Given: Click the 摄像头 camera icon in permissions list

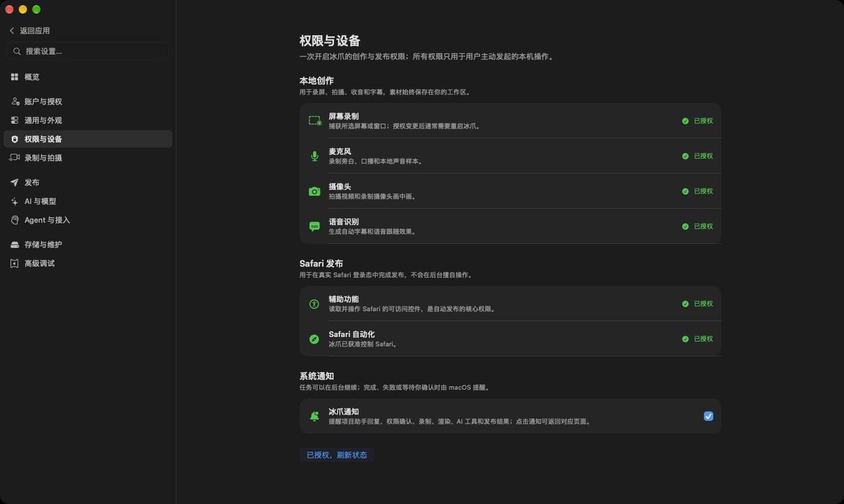Looking at the screenshot, I should tap(315, 191).
